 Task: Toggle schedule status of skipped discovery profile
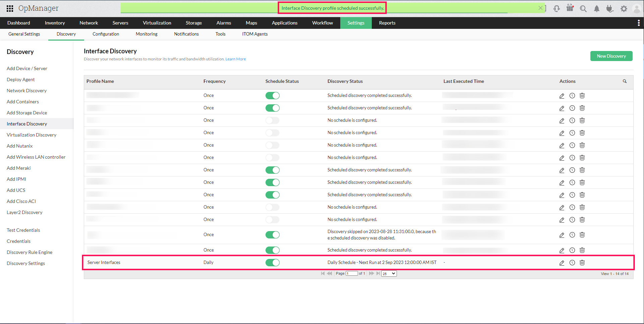(273, 235)
